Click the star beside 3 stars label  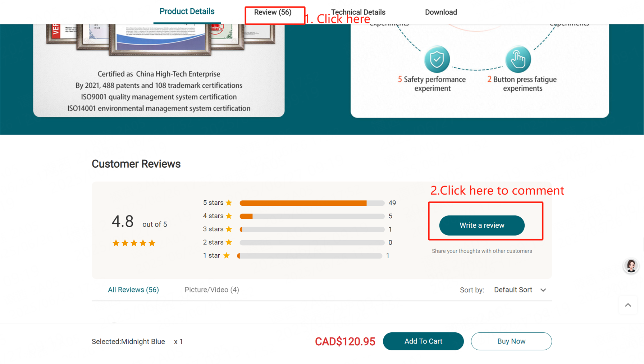[229, 229]
